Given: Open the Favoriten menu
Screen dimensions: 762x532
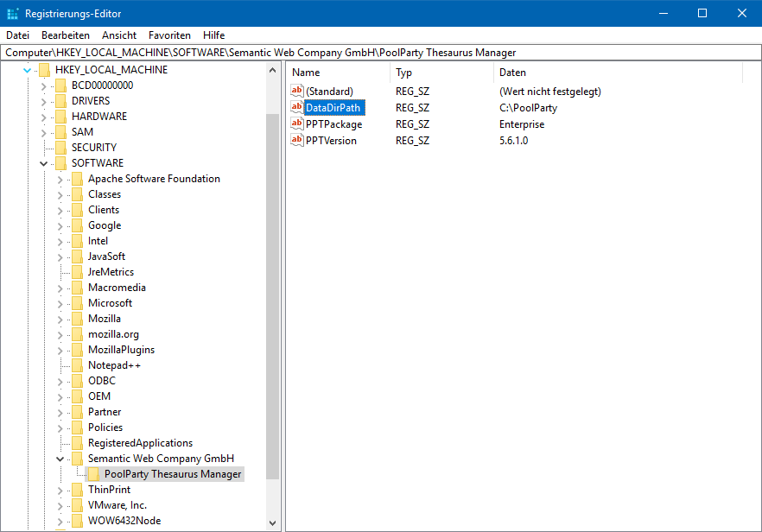Looking at the screenshot, I should (x=169, y=35).
